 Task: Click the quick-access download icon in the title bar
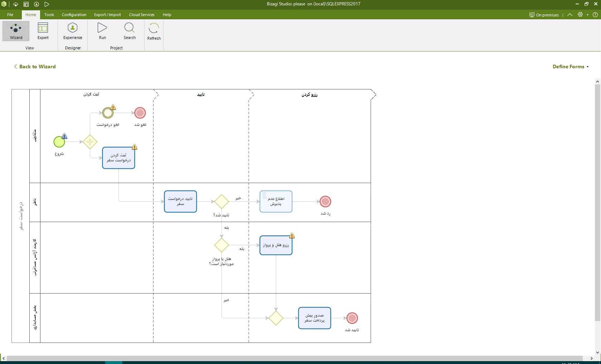36,4
